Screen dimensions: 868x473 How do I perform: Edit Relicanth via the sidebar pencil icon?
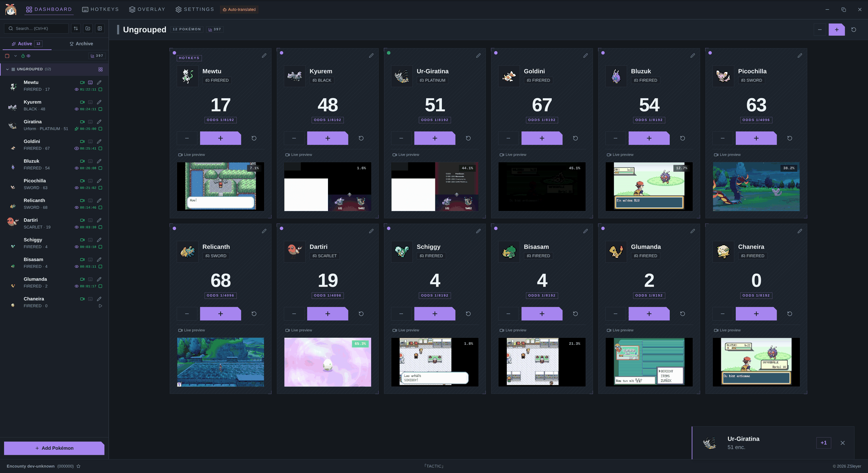[x=99, y=201]
